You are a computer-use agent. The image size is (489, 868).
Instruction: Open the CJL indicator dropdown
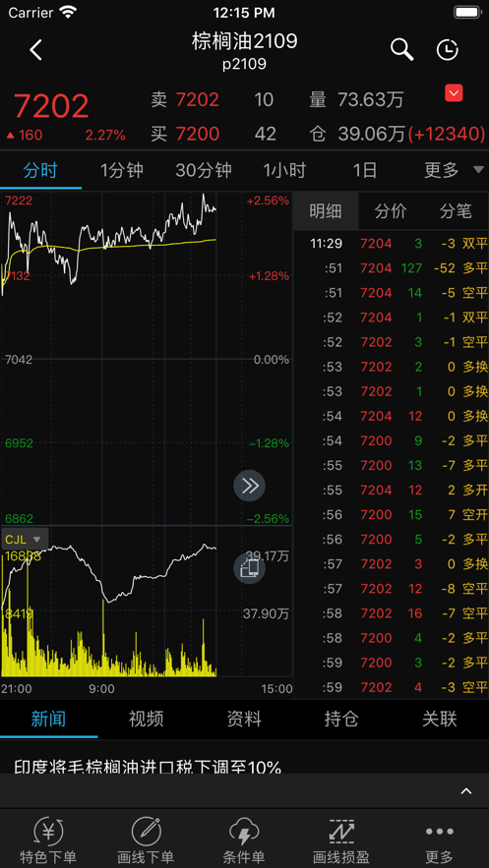25,539
